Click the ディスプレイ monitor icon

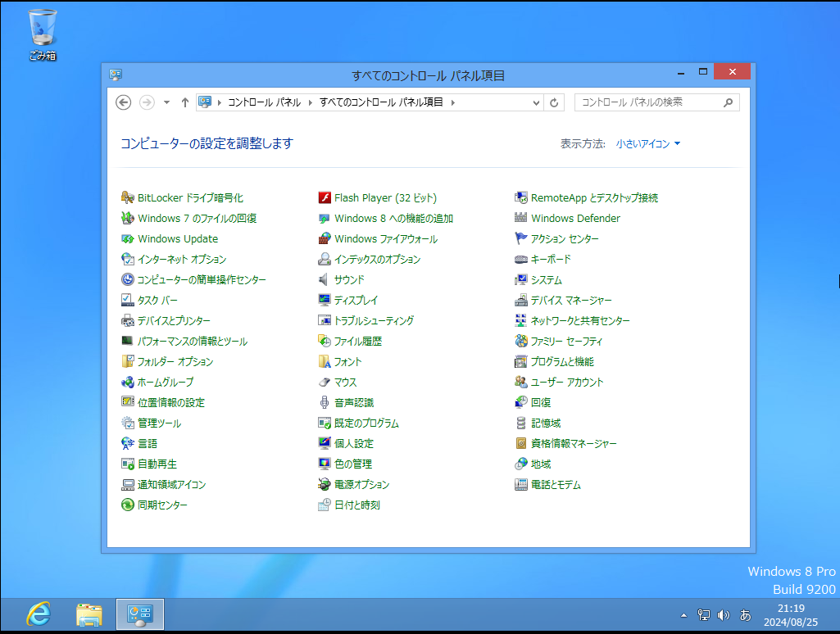(324, 300)
